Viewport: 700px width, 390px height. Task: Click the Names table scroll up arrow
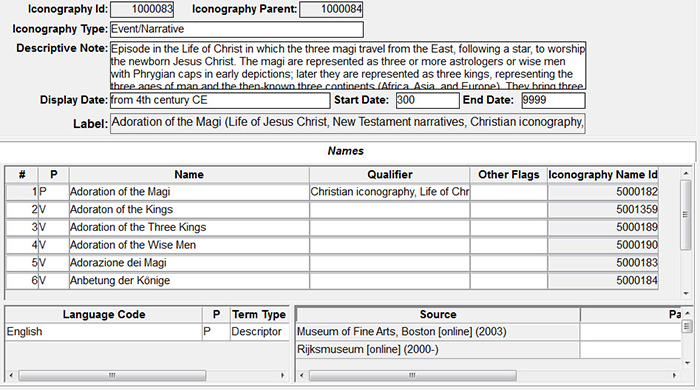pos(686,173)
